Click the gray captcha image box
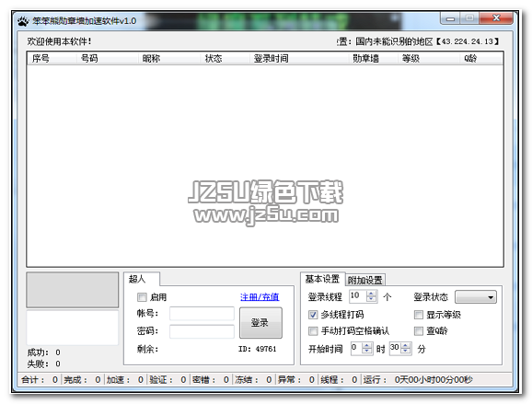Viewport: 532px width, 404px height. [73, 290]
